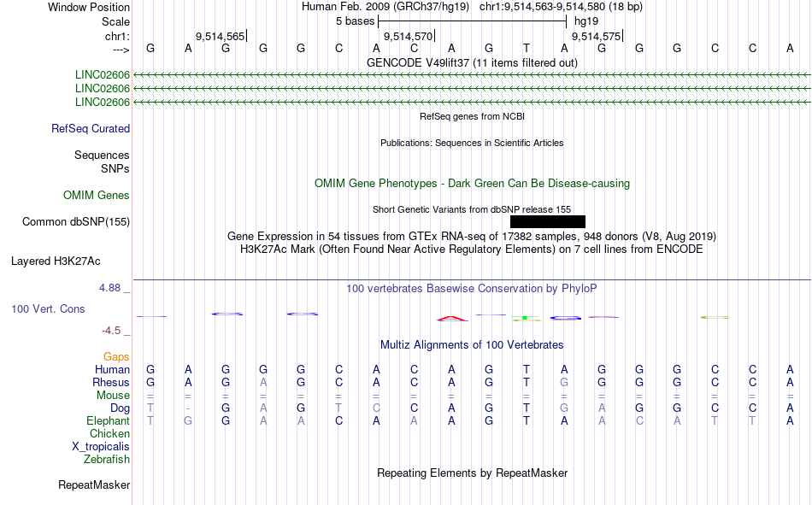Click the 9,514,565 position marker
The height and width of the screenshot is (505, 812).
[x=221, y=36]
